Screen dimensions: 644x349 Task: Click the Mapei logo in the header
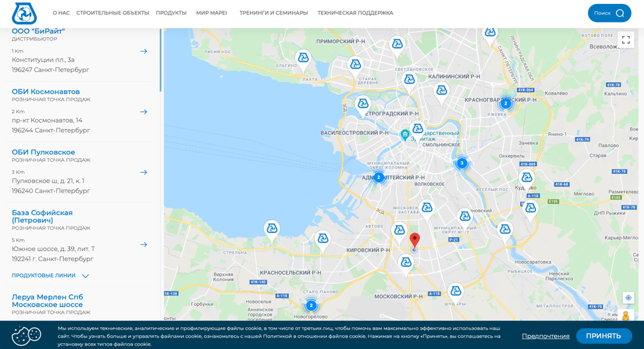click(x=25, y=13)
